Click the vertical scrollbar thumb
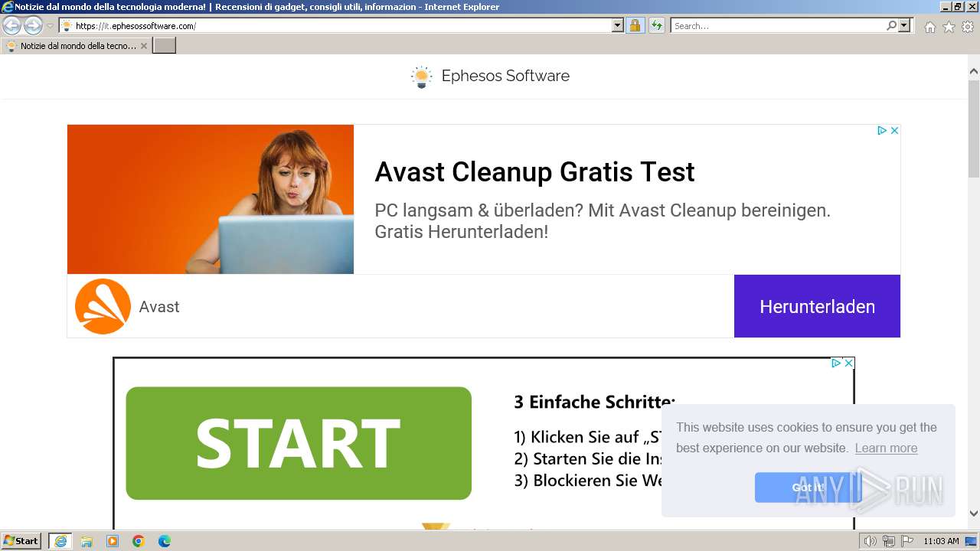The width and height of the screenshot is (980, 551). click(x=974, y=129)
